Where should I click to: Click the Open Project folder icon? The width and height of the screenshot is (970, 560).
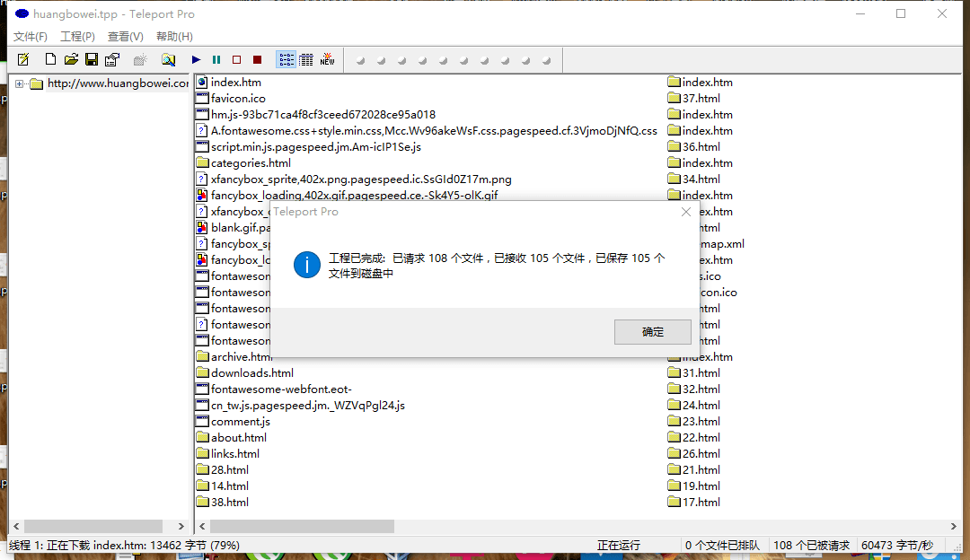[x=71, y=59]
